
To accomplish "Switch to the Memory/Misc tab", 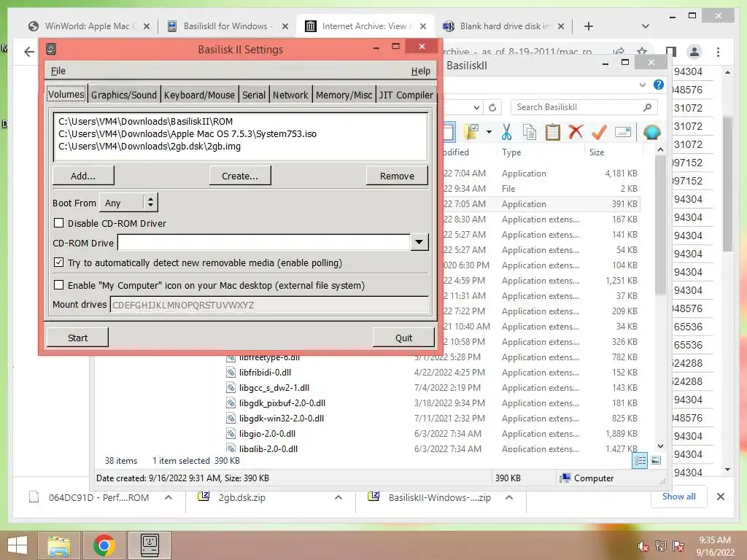I will (344, 95).
